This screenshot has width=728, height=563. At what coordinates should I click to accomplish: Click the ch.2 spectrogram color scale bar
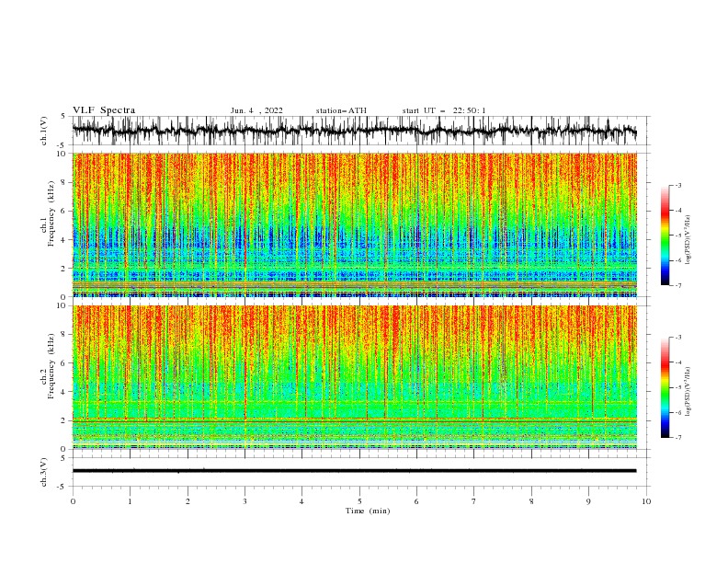click(665, 387)
